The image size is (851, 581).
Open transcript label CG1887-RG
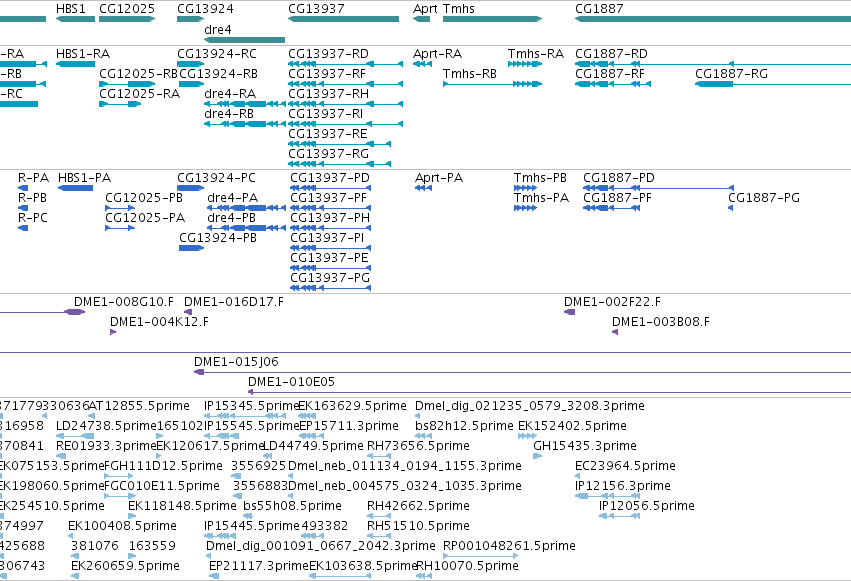(732, 74)
